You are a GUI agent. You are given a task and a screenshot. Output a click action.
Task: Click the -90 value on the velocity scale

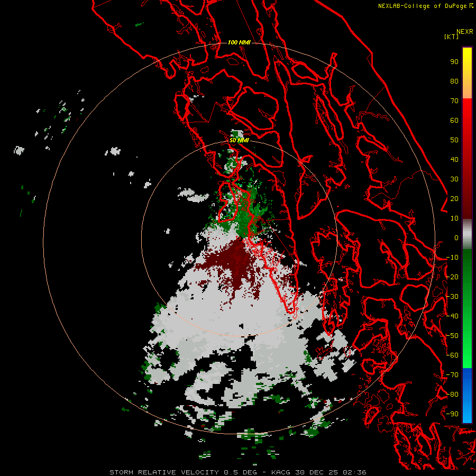pos(452,414)
